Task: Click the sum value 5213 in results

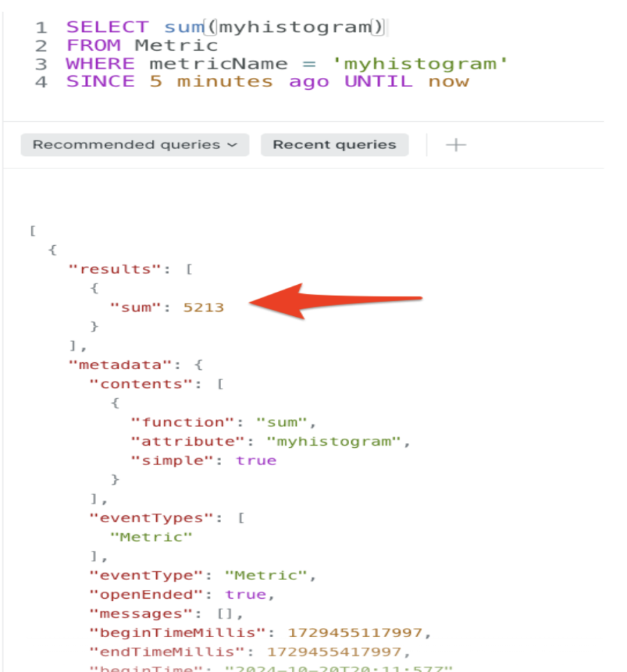Action: pyautogui.click(x=203, y=307)
